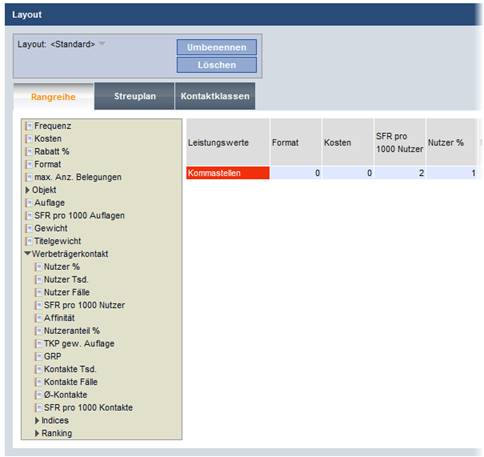Click the Gewicht item icon

[x=29, y=229]
